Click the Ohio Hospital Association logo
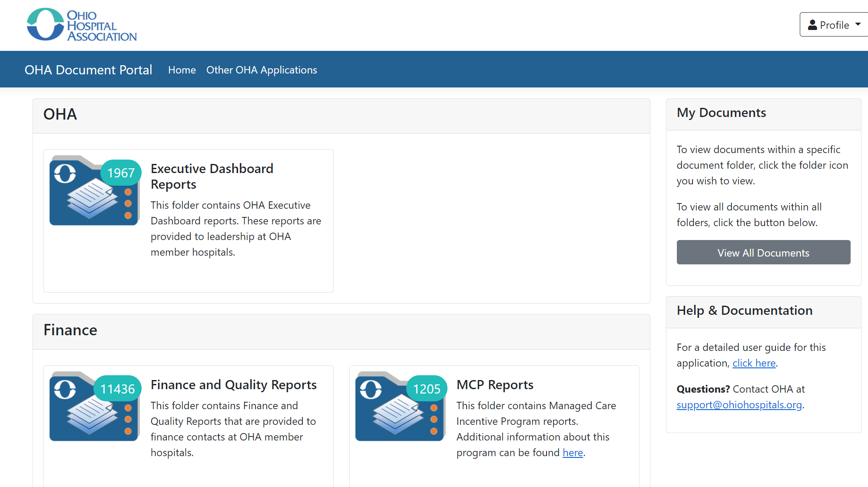 pyautogui.click(x=82, y=25)
